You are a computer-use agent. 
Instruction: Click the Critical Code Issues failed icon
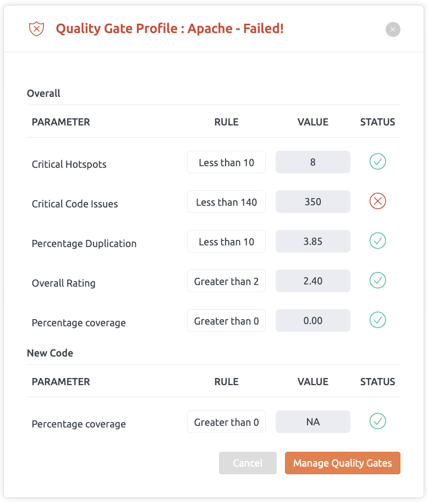[377, 201]
